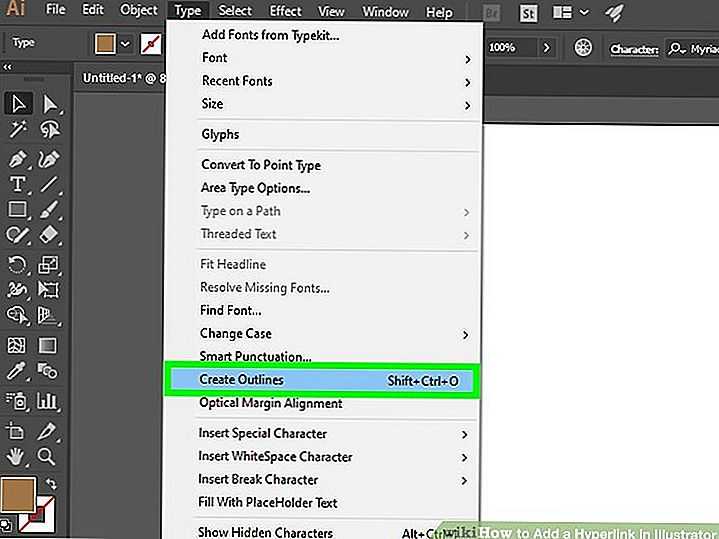Click the control bar fill swatch
The image size is (719, 539).
[105, 44]
